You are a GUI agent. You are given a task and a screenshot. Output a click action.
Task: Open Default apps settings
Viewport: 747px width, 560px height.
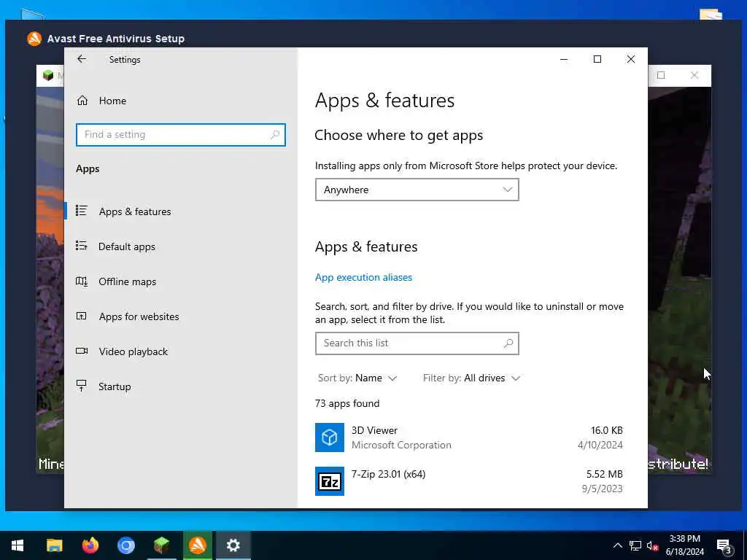click(181, 246)
